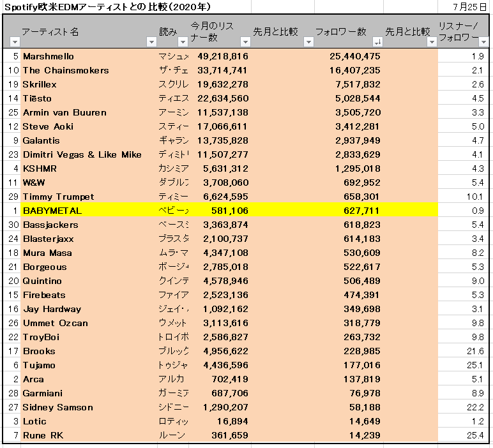Select the 'Tujamo' cell
This screenshot has width=493, height=448.
[89, 366]
